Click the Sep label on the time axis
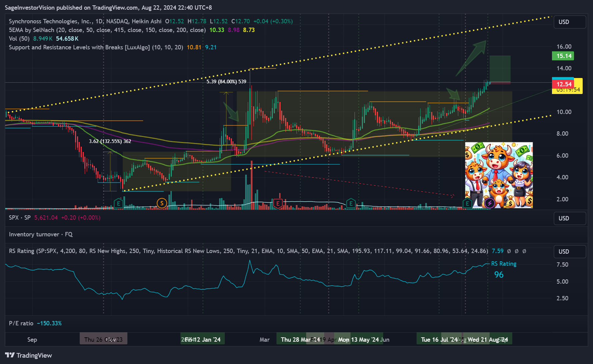 (x=32, y=340)
